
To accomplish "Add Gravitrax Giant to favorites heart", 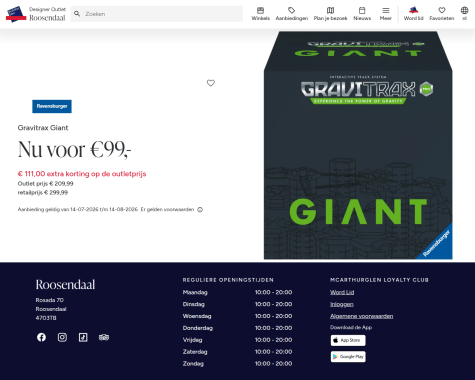I will [x=211, y=83].
